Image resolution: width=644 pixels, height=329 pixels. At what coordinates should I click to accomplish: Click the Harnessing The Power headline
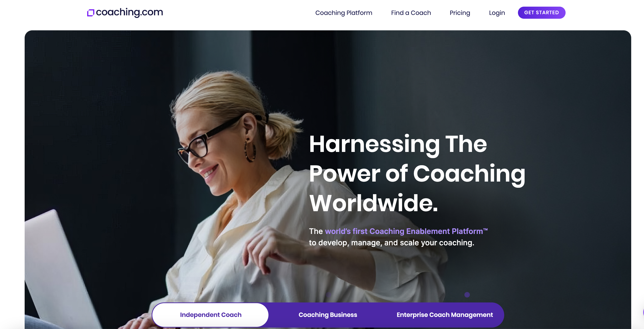pyautogui.click(x=417, y=159)
